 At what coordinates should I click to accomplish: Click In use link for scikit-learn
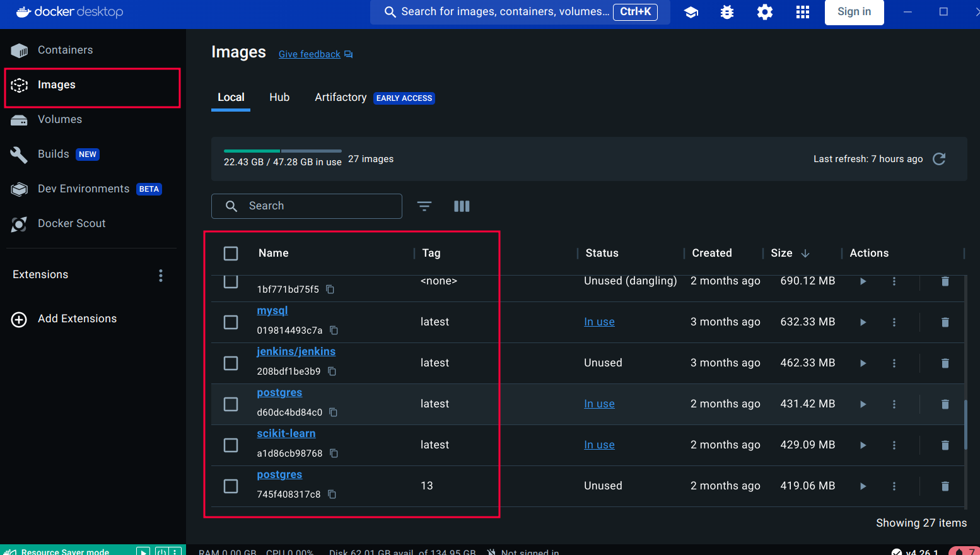tap(599, 445)
